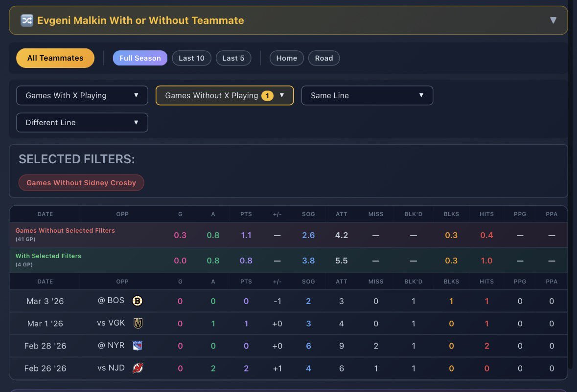The height and width of the screenshot is (392, 577).
Task: Switch to Full Season filter
Action: tap(140, 58)
